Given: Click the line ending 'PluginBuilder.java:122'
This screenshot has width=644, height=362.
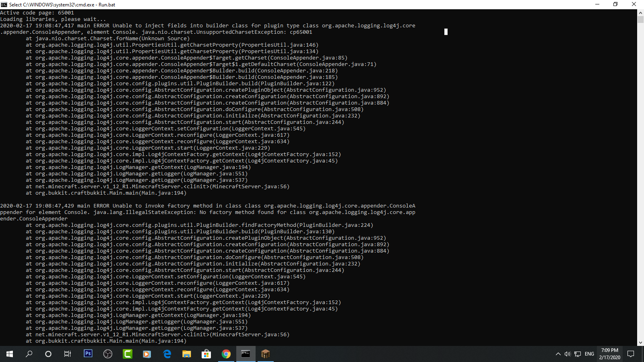Looking at the screenshot, I should tap(180, 84).
